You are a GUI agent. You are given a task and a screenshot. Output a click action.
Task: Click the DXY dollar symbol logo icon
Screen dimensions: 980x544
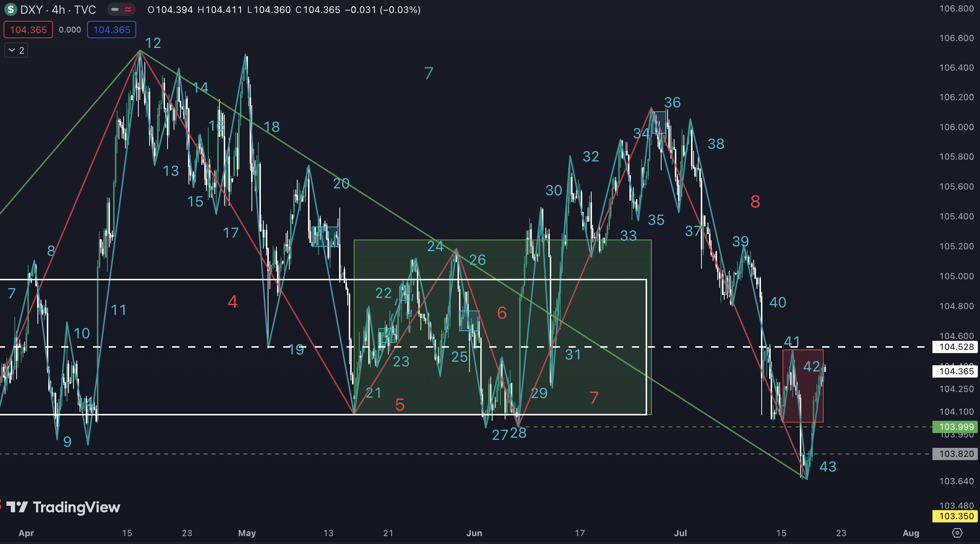(x=11, y=9)
